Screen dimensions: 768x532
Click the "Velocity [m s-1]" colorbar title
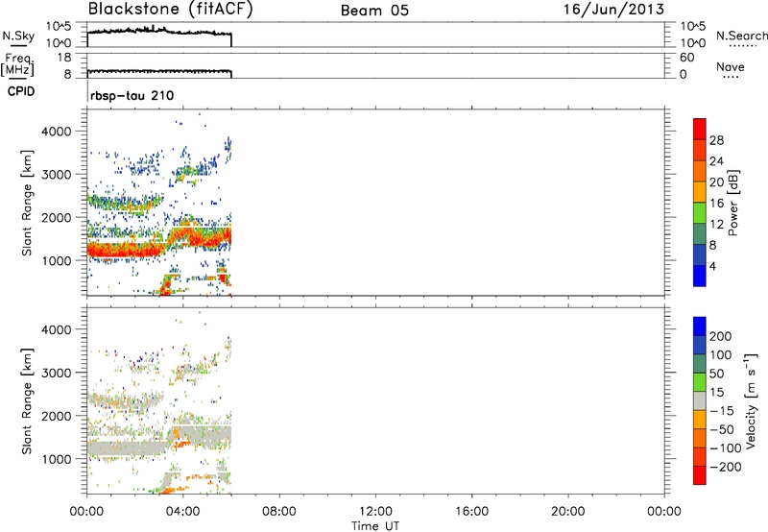(x=750, y=400)
